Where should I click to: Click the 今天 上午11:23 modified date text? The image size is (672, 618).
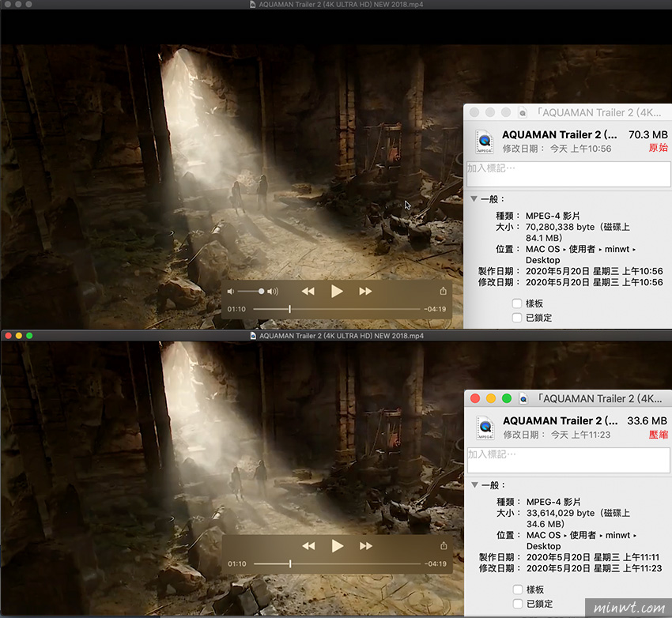(x=581, y=435)
